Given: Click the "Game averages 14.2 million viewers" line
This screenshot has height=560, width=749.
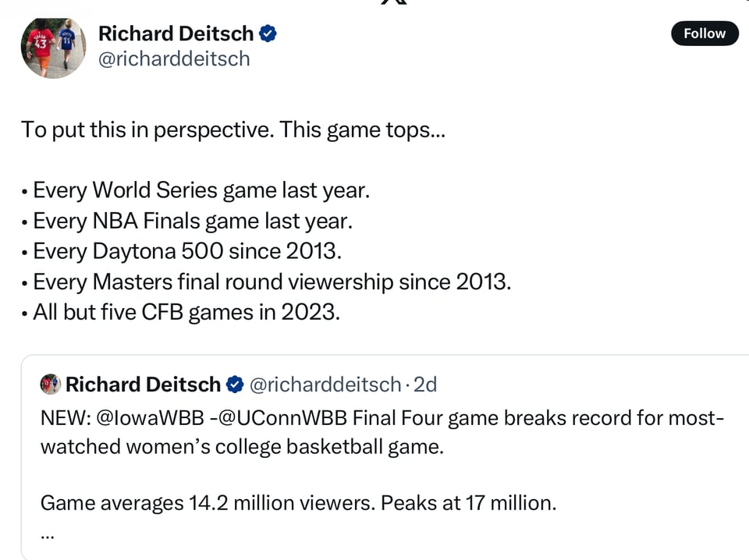Looking at the screenshot, I should 298,503.
